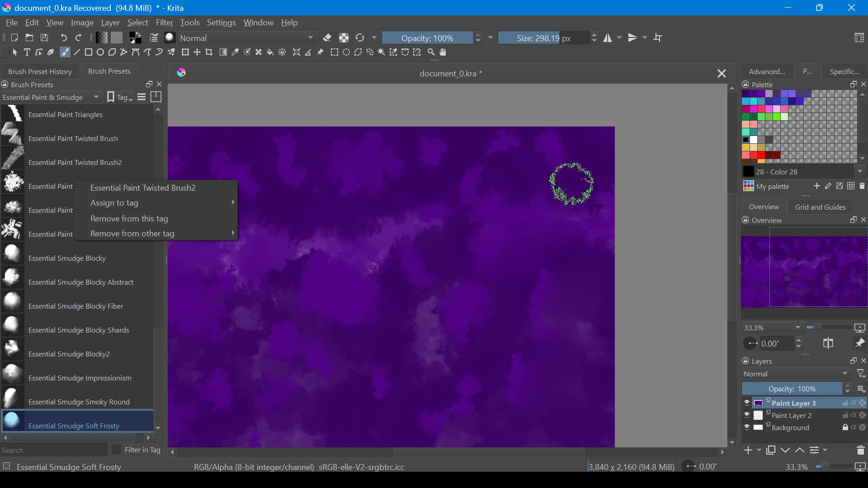Open the blending mode Normal dropdown in toolbar

247,38
